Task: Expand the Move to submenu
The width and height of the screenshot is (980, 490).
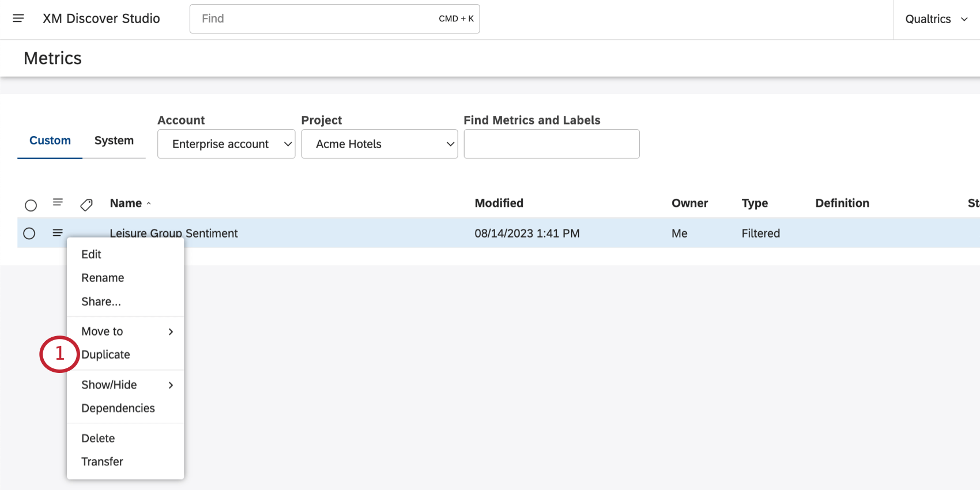Action: point(126,331)
